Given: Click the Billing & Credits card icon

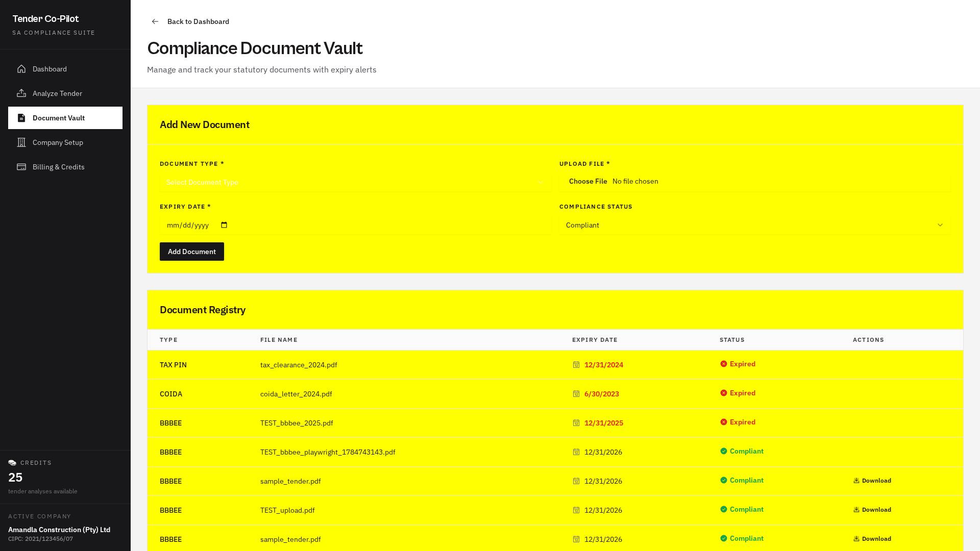Looking at the screenshot, I should point(21,167).
